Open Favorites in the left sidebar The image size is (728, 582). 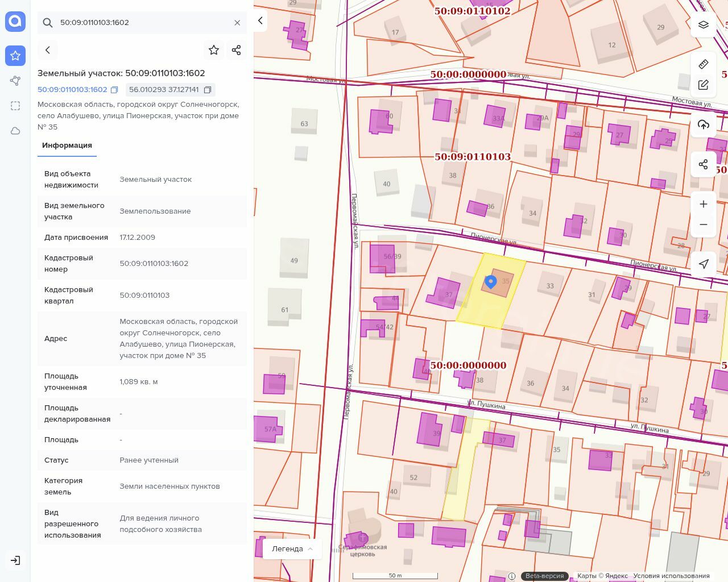tap(15, 56)
